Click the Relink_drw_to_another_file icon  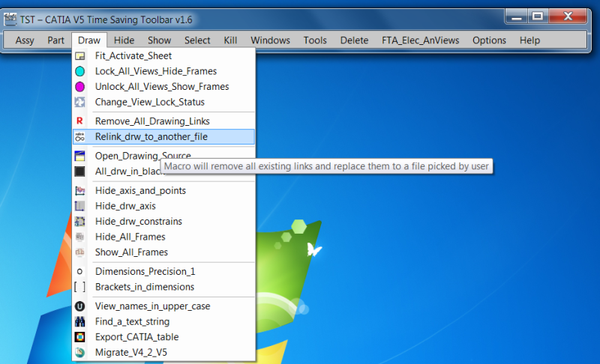(x=80, y=137)
